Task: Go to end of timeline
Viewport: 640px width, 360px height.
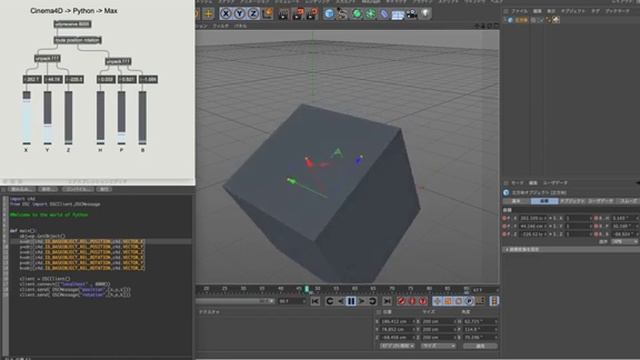Action: click(x=387, y=301)
